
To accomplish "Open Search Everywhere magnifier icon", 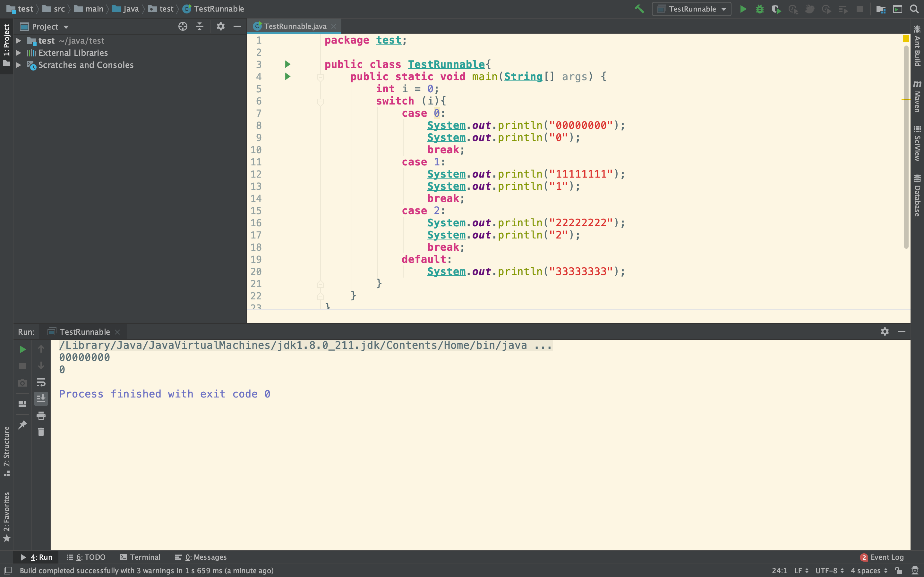I will pos(914,9).
